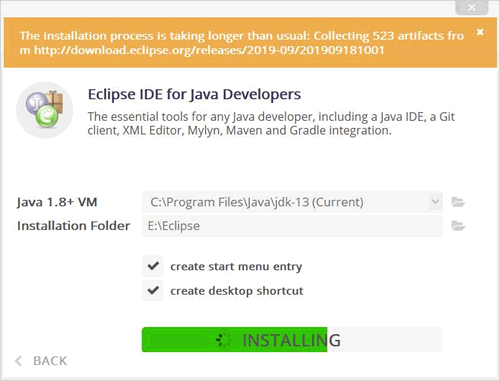Viewport: 500px width, 381px height.
Task: Toggle create start menu entry checkbox
Action: (153, 266)
